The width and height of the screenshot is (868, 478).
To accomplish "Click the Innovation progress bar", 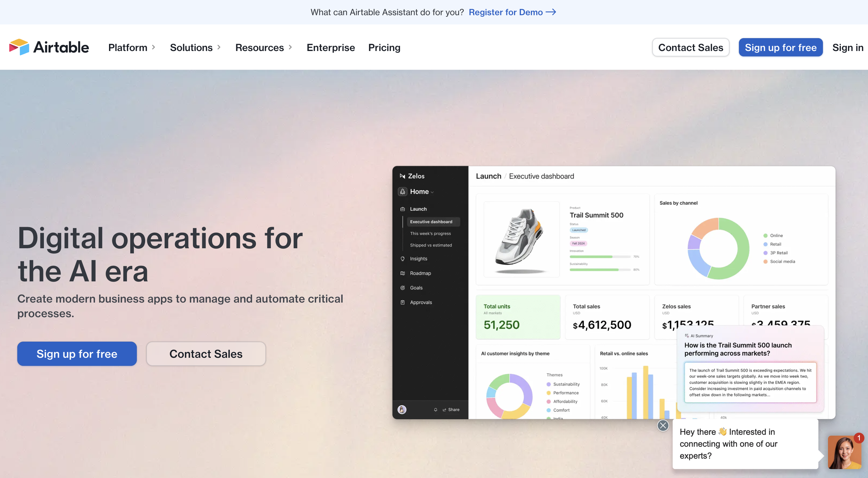I will pyautogui.click(x=600, y=257).
